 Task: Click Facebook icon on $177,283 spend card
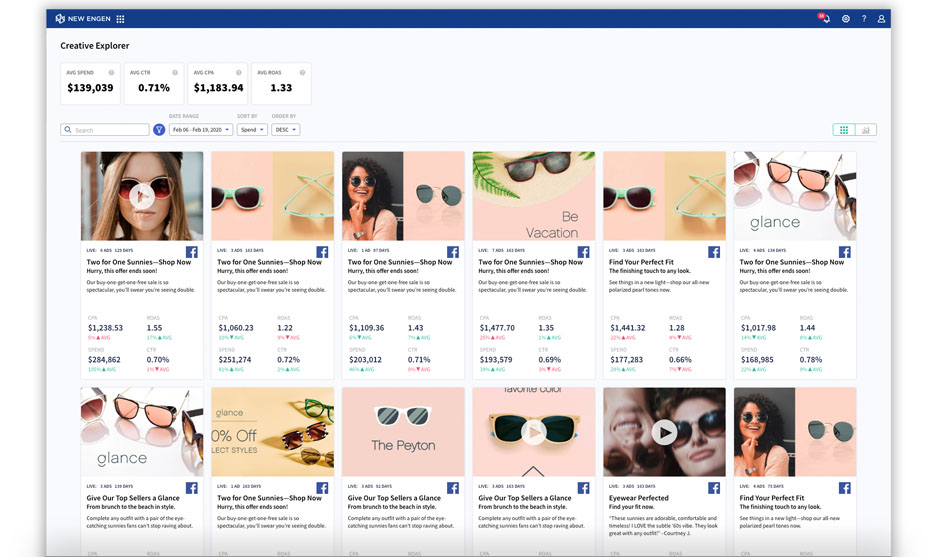(714, 252)
